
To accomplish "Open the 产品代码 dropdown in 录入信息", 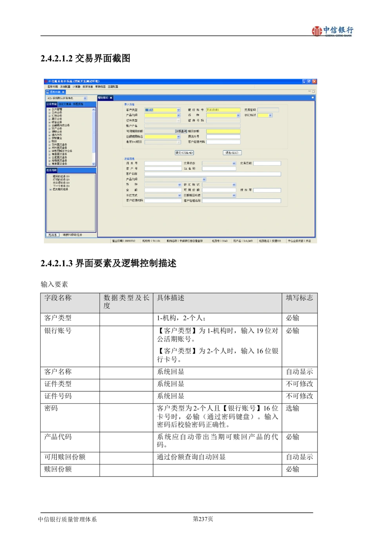I will click(178, 115).
